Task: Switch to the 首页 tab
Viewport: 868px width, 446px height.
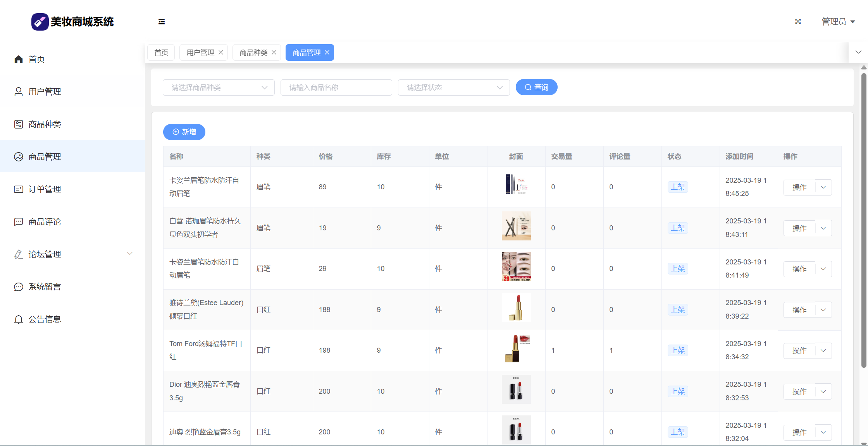Action: pos(161,53)
